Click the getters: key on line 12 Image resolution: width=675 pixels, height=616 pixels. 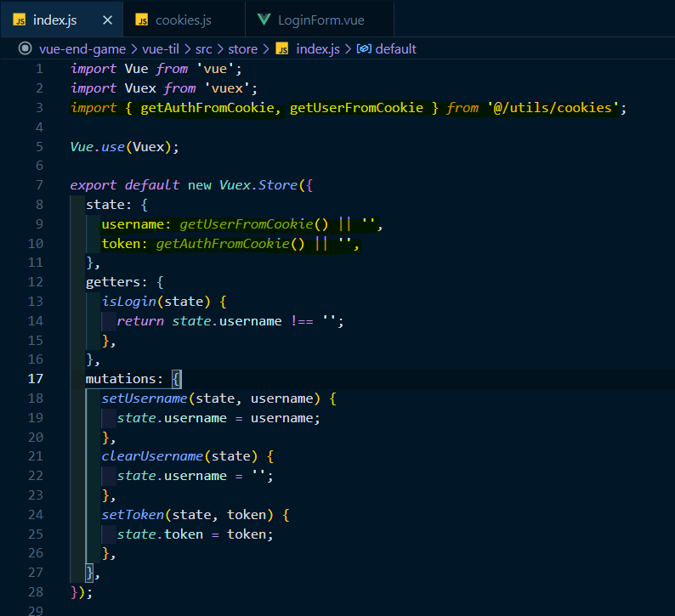116,282
